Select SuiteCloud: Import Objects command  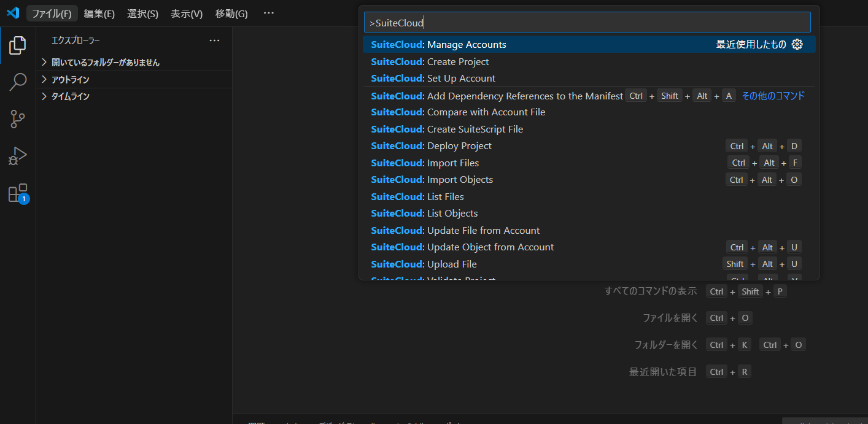(589, 180)
